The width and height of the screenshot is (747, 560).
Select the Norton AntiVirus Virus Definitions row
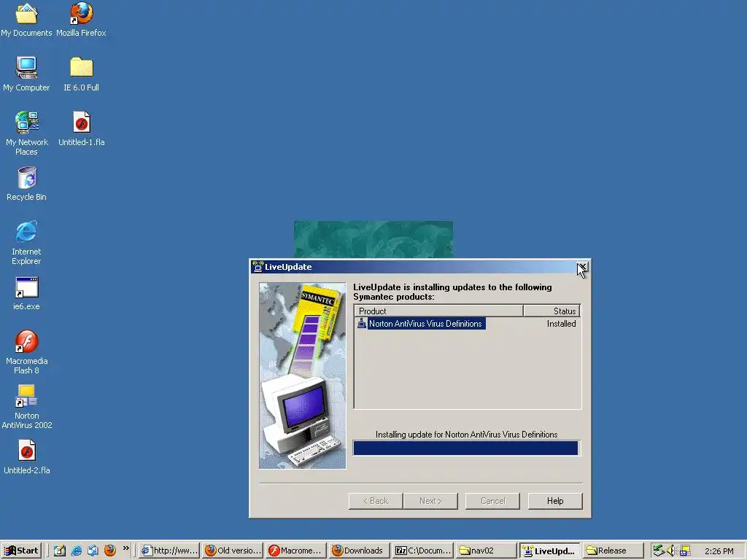(x=468, y=324)
